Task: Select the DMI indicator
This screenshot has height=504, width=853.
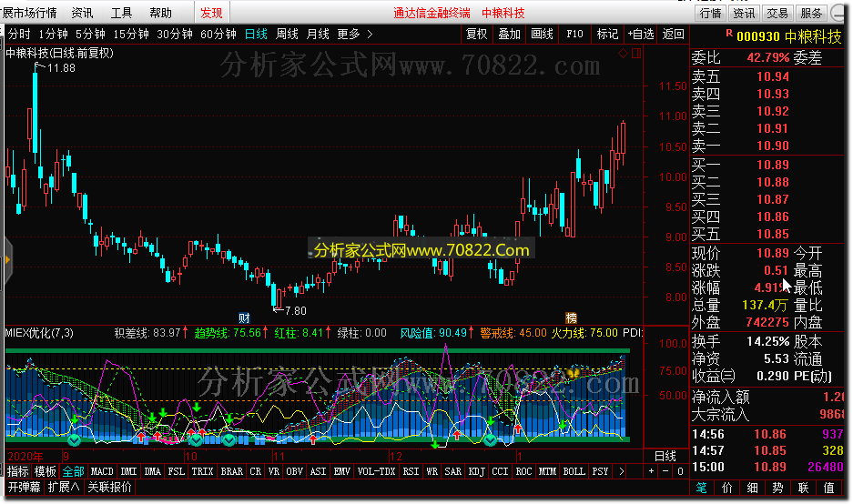Action: click(128, 471)
